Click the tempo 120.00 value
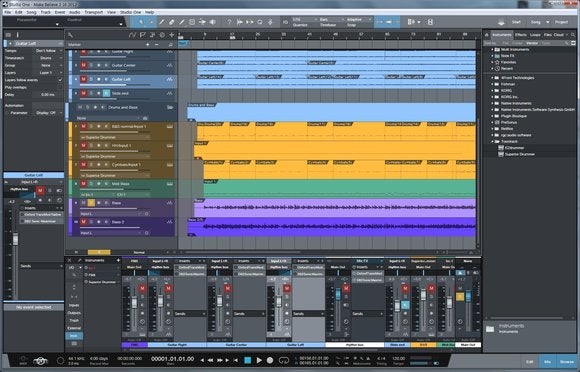Screen dimensions: 580x372 pyautogui.click(x=398, y=358)
